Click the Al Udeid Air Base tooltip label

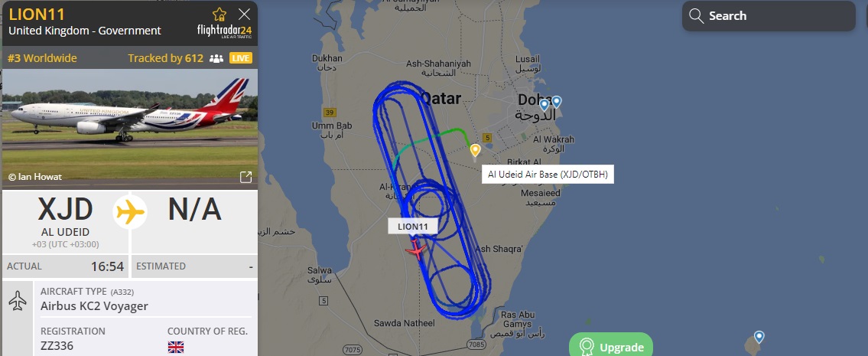click(548, 175)
